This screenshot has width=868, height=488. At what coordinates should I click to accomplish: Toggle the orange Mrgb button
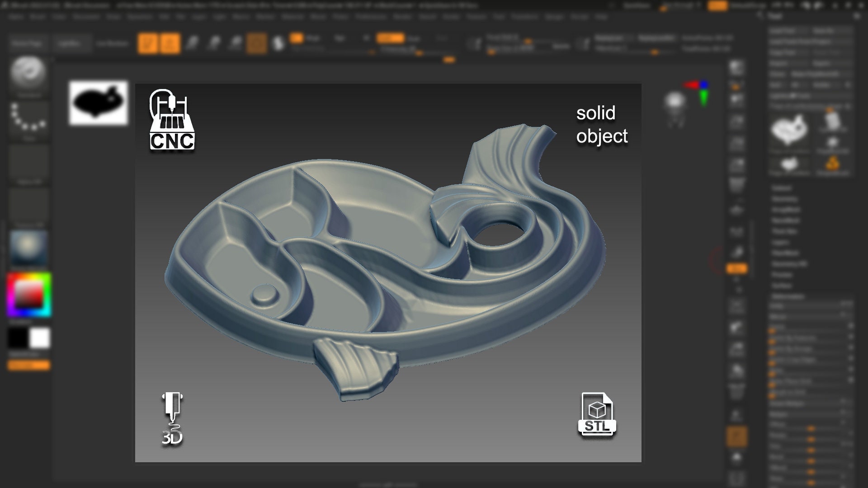coord(297,38)
